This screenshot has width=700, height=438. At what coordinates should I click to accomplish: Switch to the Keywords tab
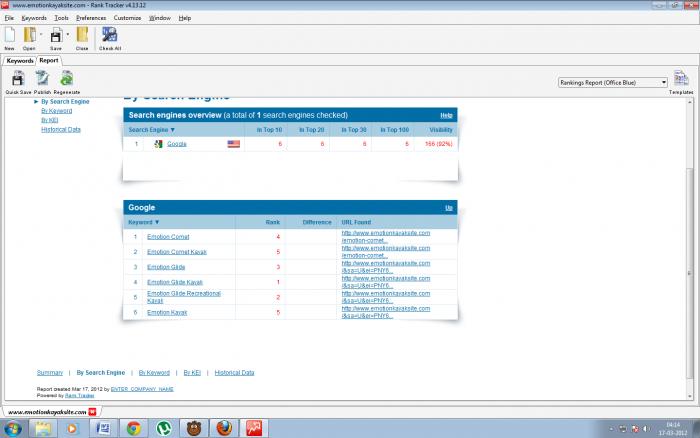pos(20,61)
